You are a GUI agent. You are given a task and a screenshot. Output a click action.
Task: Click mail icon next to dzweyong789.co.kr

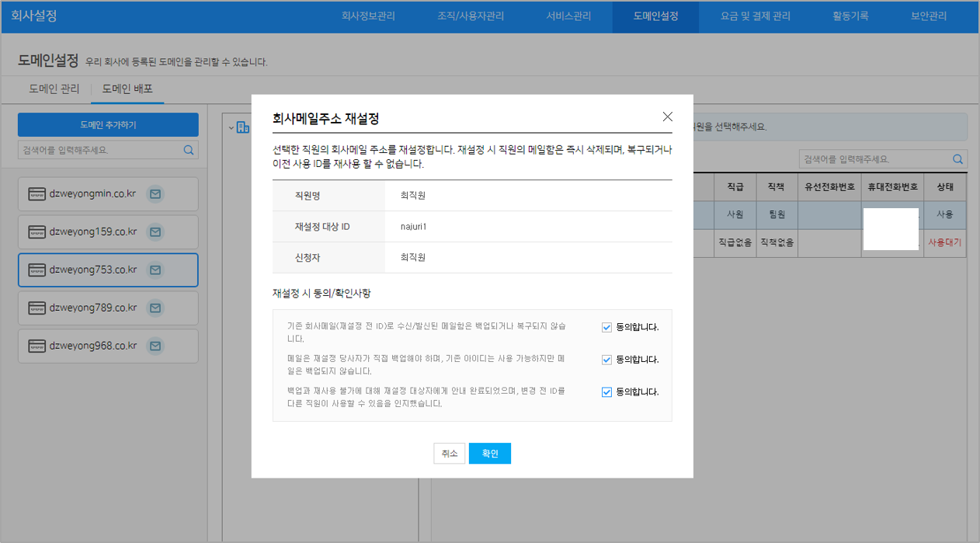[155, 308]
